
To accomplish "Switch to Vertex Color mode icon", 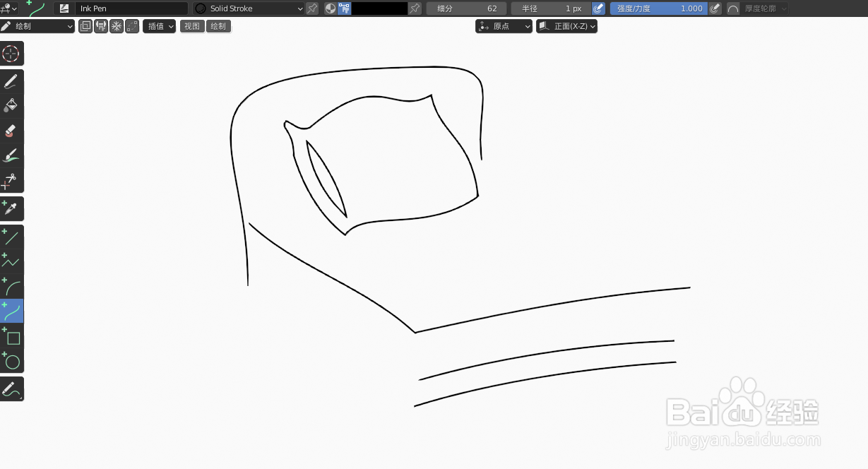I will click(x=344, y=8).
